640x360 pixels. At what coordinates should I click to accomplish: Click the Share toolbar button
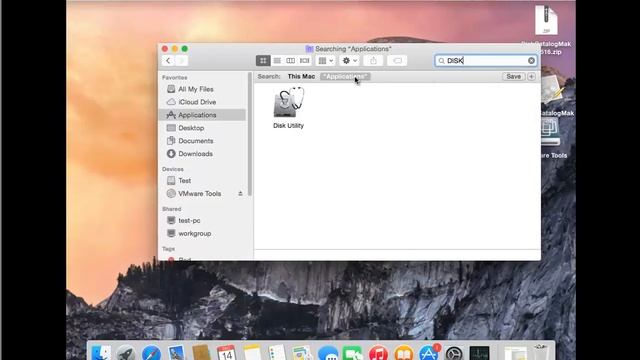(x=373, y=61)
